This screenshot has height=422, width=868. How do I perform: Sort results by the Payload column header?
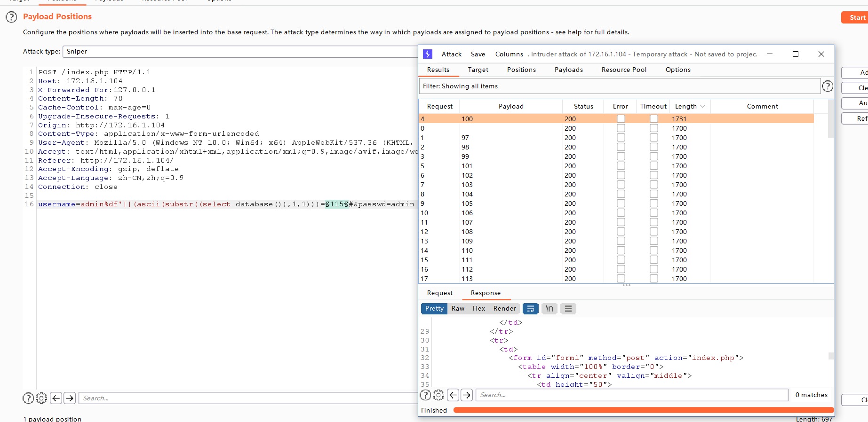click(511, 107)
